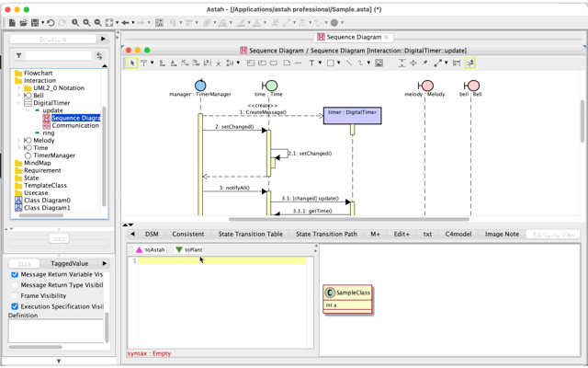
Task: Click the fit-to-window zoom icon
Action: 109,23
